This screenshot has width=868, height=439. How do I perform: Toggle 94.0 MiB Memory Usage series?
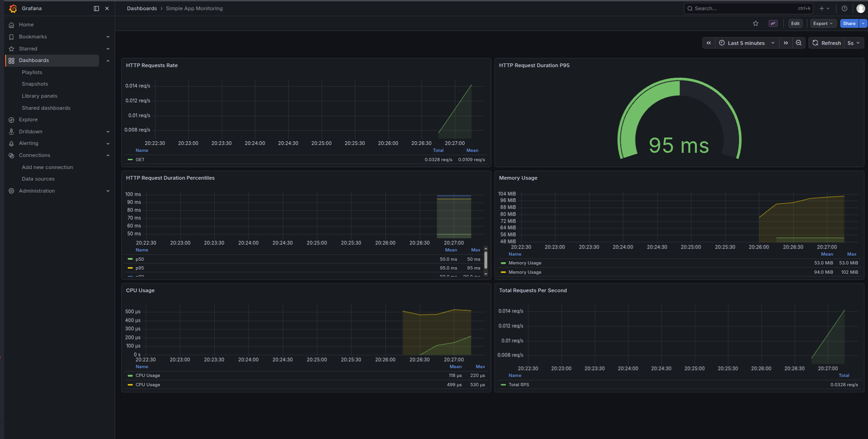(x=525, y=272)
